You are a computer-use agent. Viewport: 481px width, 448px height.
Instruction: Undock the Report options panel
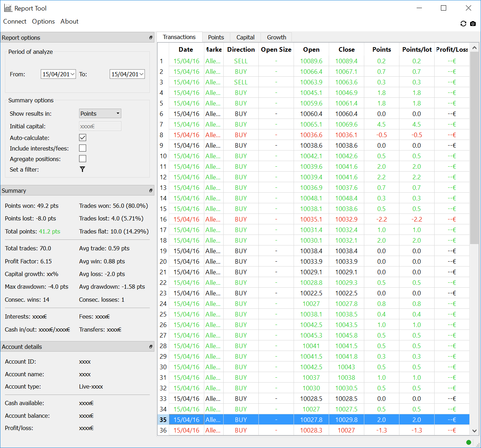(x=151, y=38)
